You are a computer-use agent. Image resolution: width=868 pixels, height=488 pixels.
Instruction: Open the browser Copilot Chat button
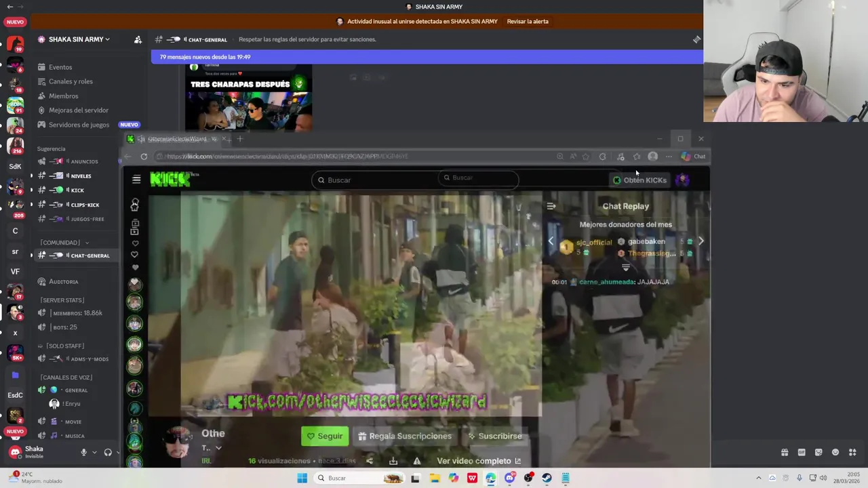(693, 157)
